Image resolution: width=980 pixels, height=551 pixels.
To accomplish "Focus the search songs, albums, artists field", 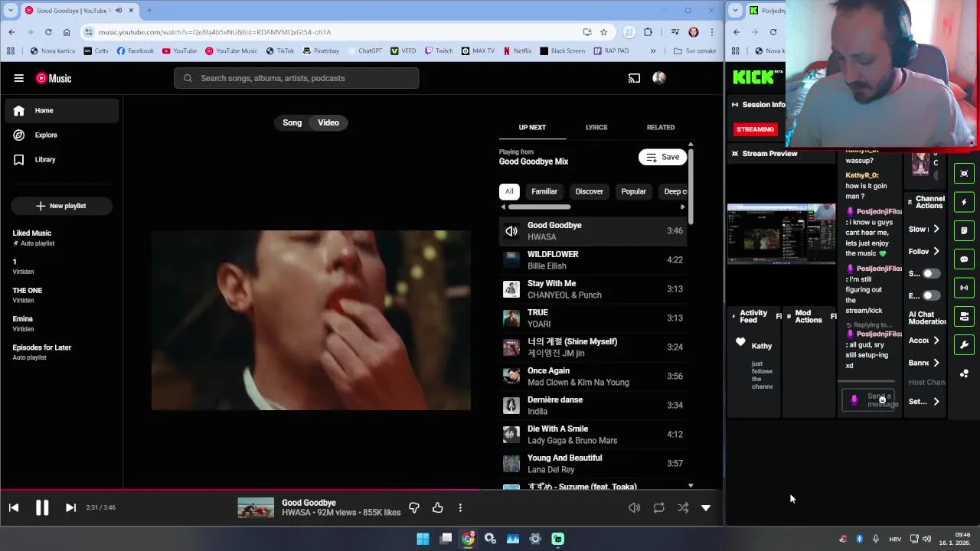I will click(x=296, y=78).
